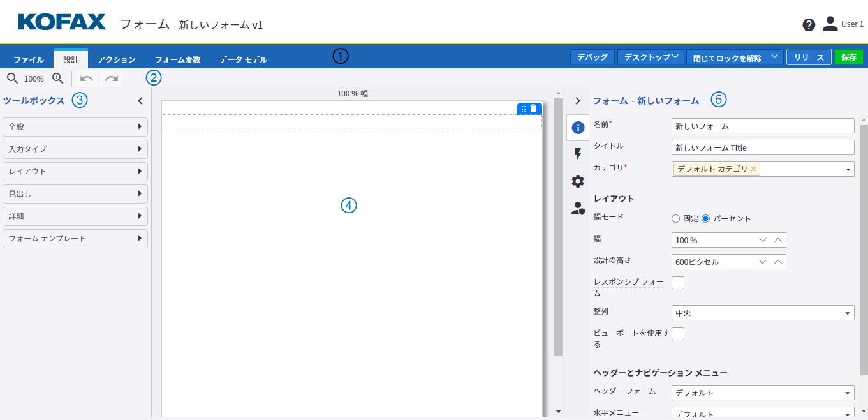Enable the レスポンシブ フォーム checkbox

[677, 282]
